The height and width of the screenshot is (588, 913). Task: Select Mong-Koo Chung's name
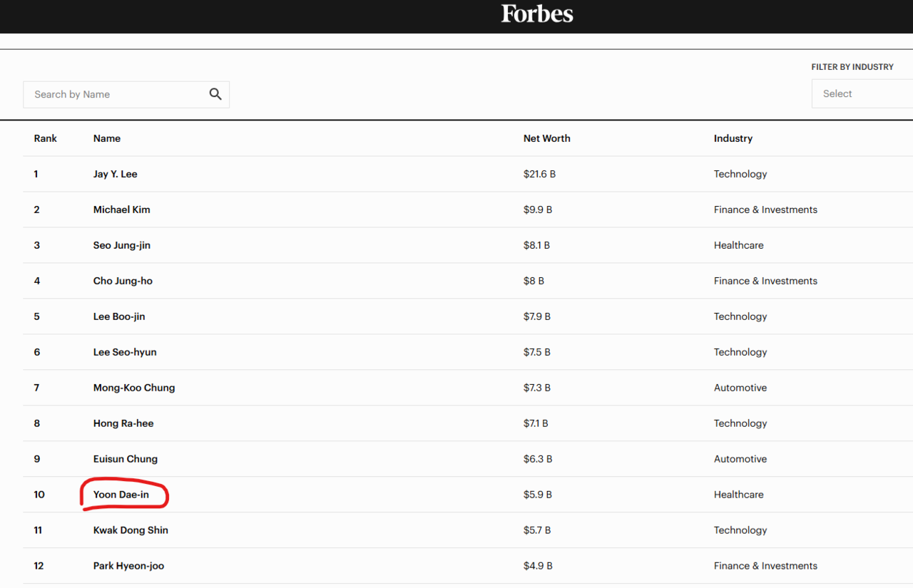134,388
